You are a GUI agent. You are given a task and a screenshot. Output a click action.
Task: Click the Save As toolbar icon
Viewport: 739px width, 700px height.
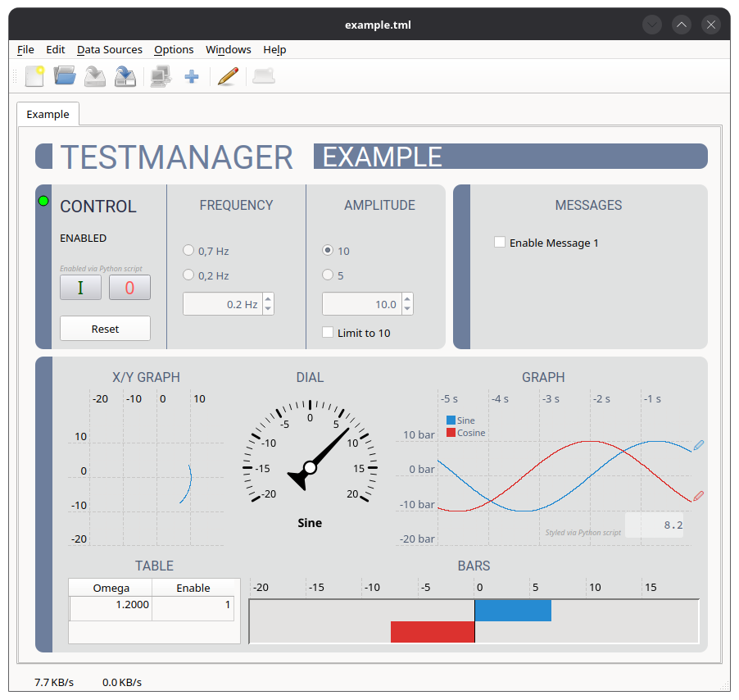point(125,76)
